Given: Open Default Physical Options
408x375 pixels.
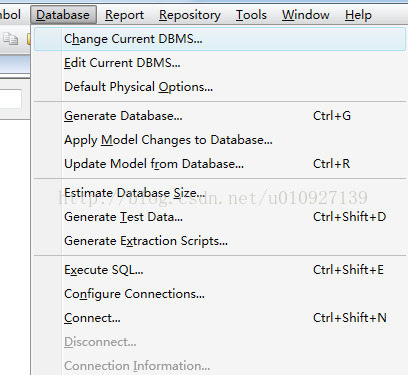Looking at the screenshot, I should (220, 87).
